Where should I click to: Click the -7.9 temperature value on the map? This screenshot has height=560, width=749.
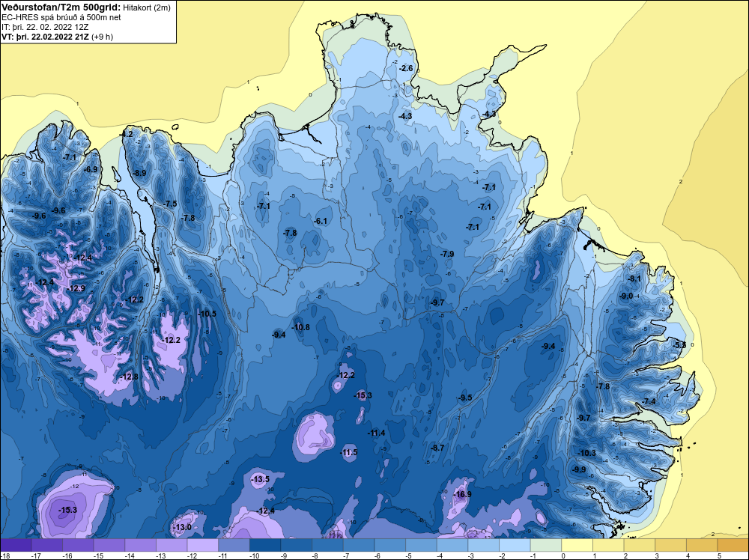tap(447, 254)
